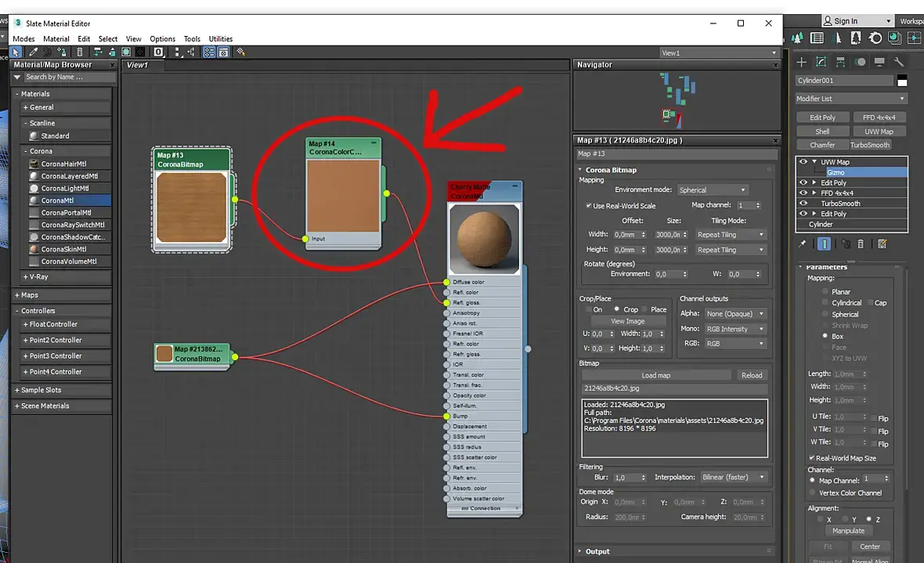Click the Load map button
This screenshot has height=563, width=924.
coord(655,375)
